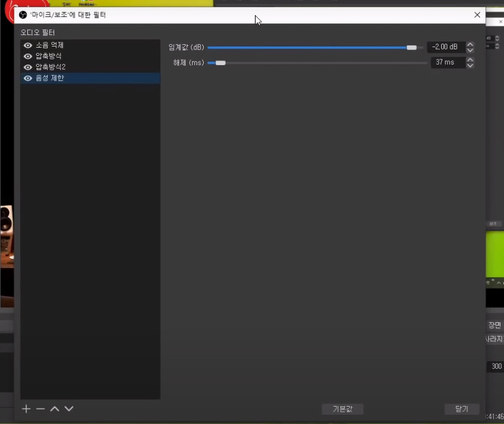Screen dimensions: 504x424
Task: Click the OBS logo in the title bar
Action: [23, 15]
